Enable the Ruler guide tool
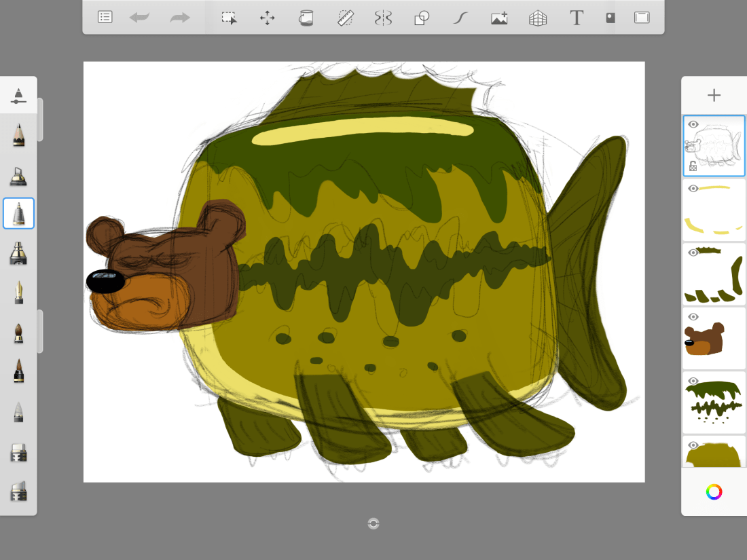747x560 pixels. click(x=345, y=18)
